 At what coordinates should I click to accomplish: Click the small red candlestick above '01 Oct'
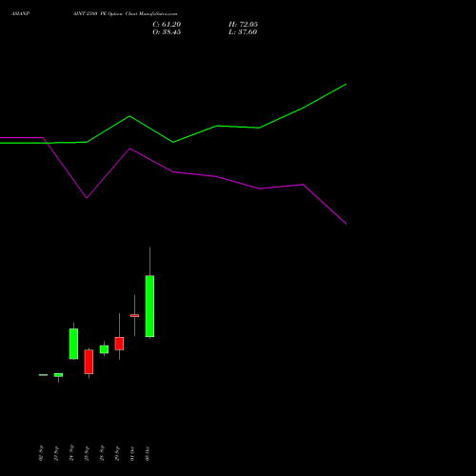pyautogui.click(x=134, y=315)
